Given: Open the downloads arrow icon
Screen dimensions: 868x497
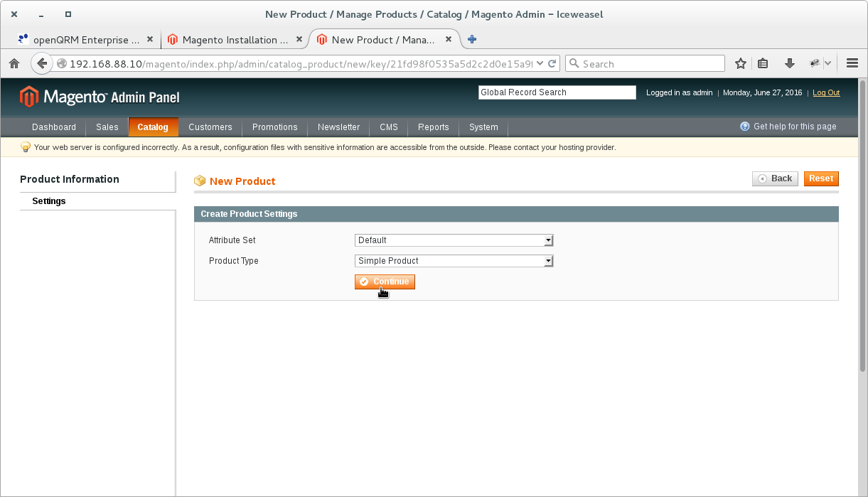Looking at the screenshot, I should (789, 63).
